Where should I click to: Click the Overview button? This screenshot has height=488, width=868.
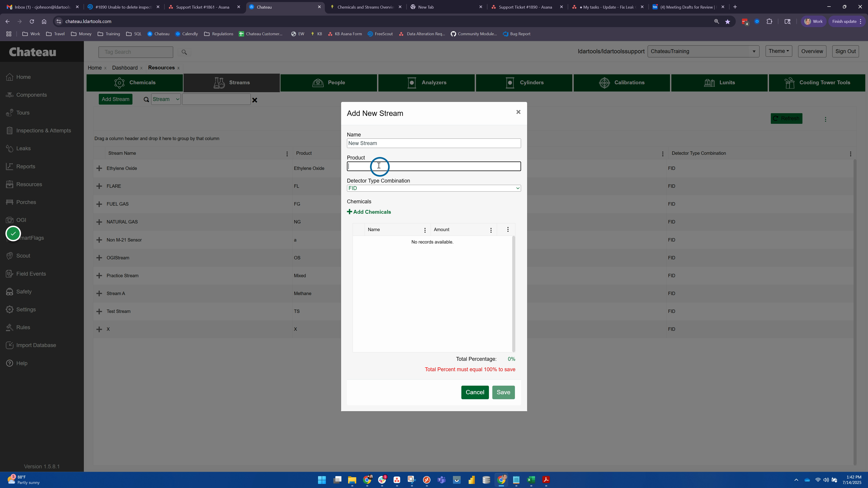812,52
